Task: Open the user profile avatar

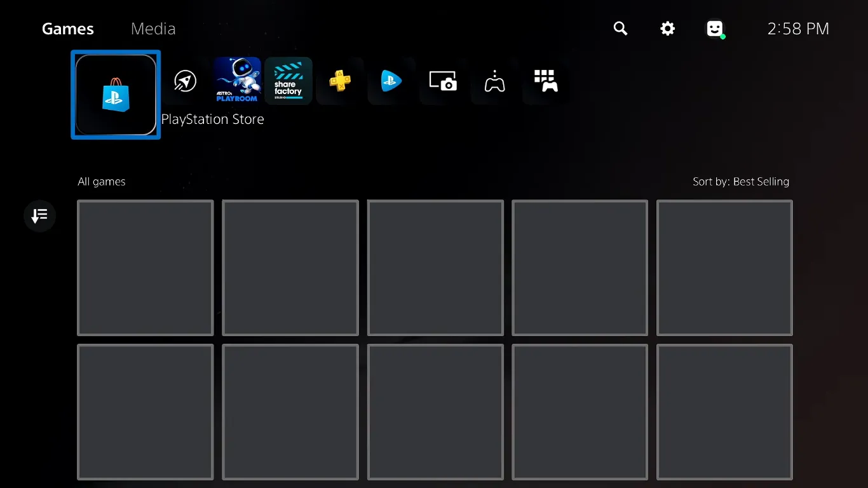Action: tap(715, 29)
